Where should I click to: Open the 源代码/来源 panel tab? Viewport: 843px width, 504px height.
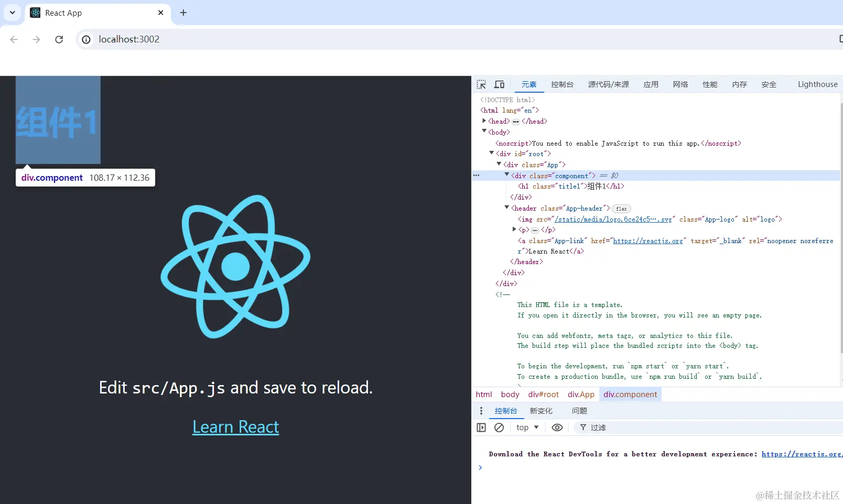pos(608,84)
